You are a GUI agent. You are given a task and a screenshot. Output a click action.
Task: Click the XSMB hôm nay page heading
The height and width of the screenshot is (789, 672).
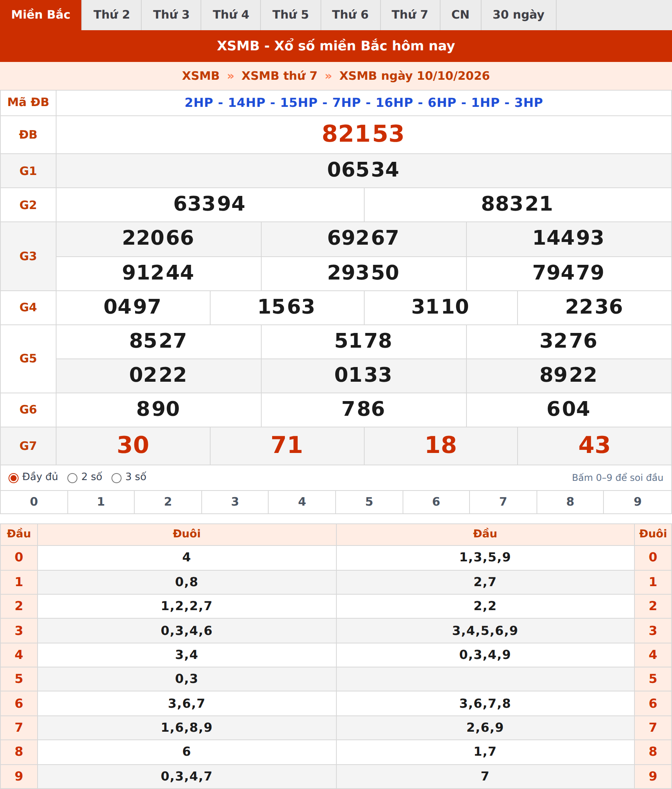coord(336,46)
